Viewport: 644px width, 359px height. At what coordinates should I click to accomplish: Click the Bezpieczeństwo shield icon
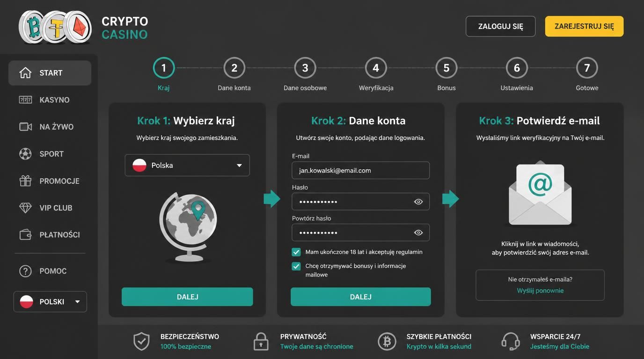pos(141,341)
